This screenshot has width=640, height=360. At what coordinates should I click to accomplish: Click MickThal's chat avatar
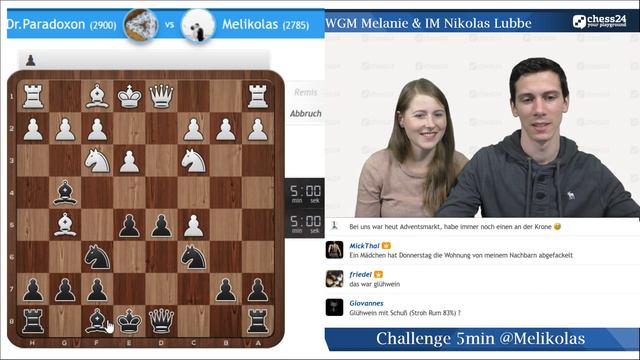[x=334, y=250]
